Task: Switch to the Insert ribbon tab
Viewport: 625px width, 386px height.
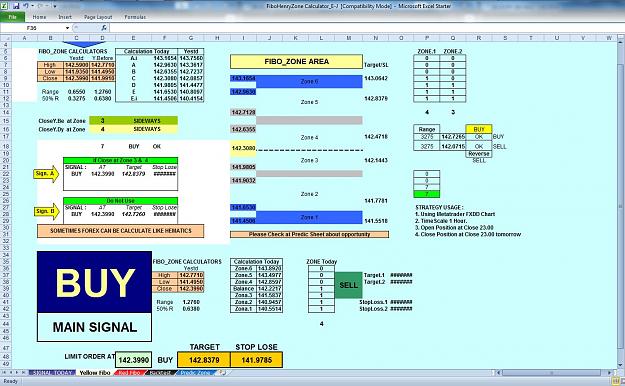Action: click(65, 17)
